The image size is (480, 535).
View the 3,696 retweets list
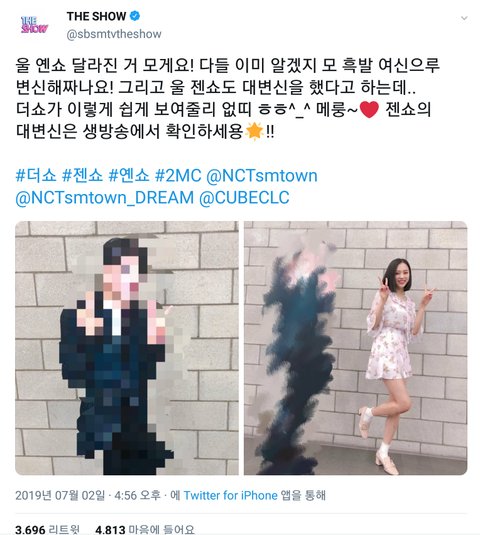pyautogui.click(x=47, y=530)
